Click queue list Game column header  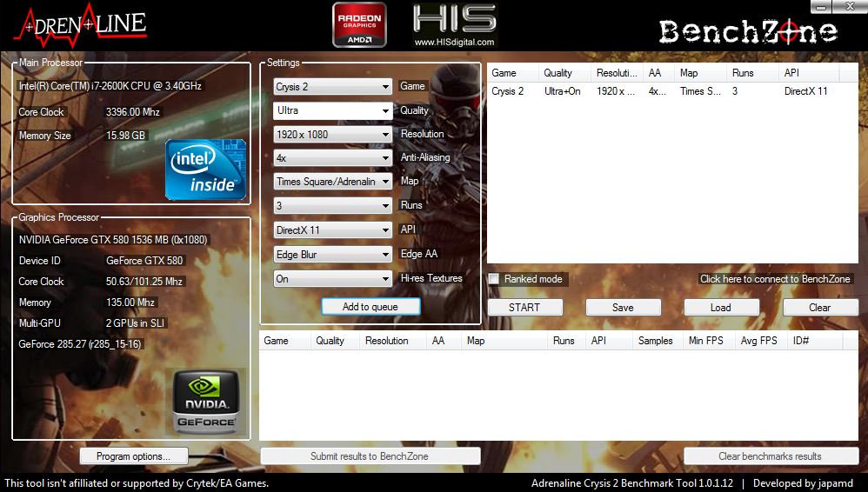coord(512,73)
